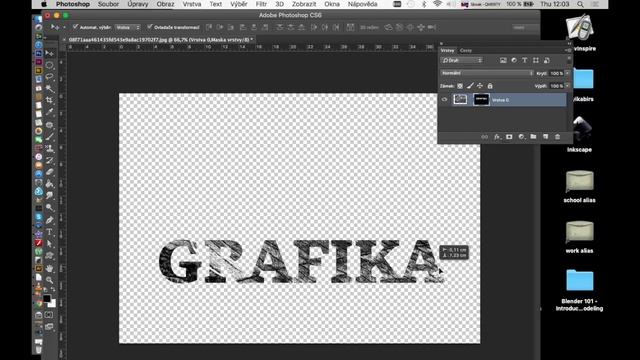
Task: Select the Brush tool
Action: 49,137
